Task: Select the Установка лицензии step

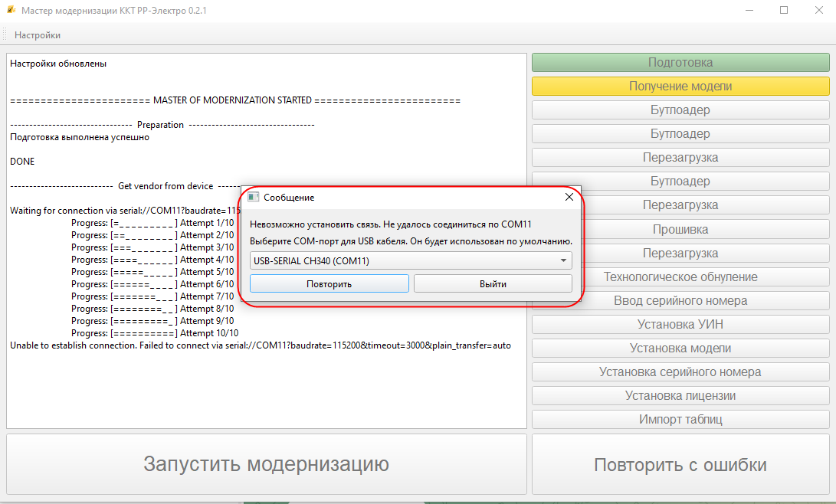Action: click(680, 395)
